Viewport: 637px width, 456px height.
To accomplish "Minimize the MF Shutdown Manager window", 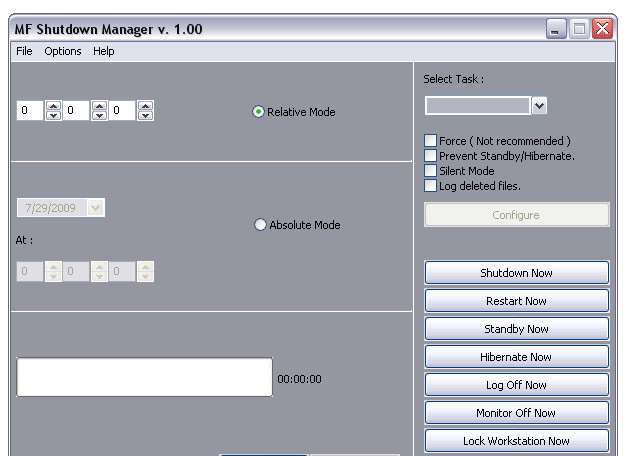I will [556, 29].
